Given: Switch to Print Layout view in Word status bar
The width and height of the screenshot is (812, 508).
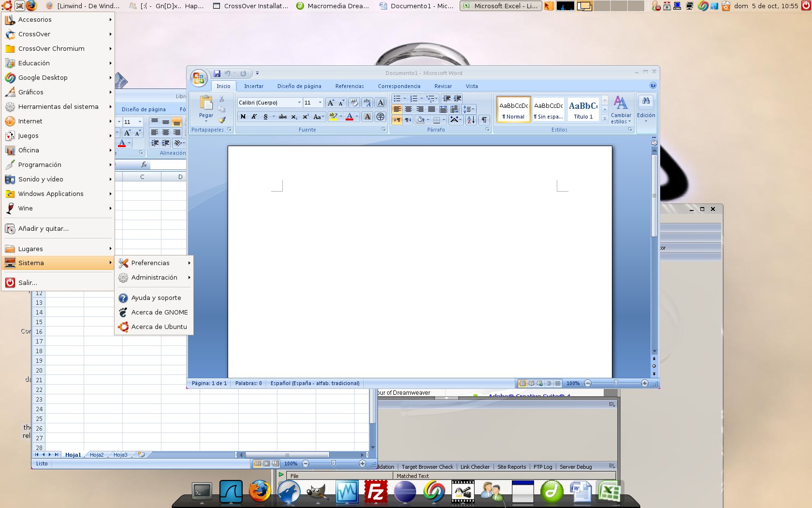Looking at the screenshot, I should [522, 383].
